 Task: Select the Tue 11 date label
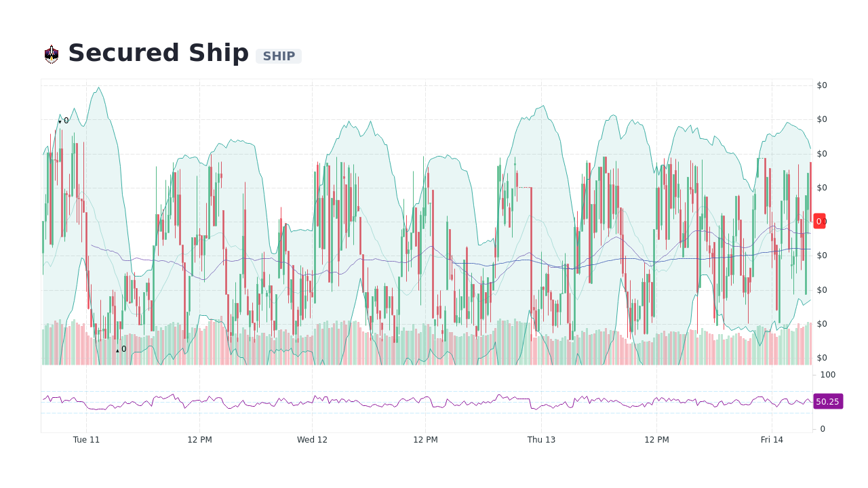click(86, 439)
